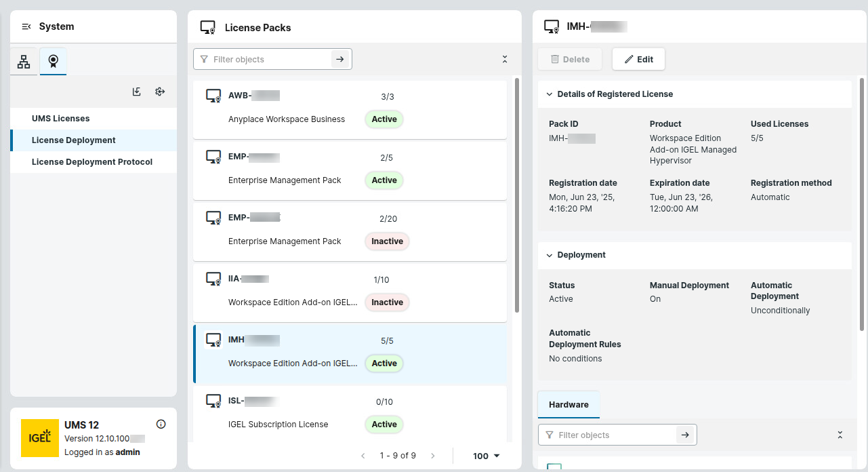Submit the License Packs filter arrow
Viewport: 868px width, 472px height.
[340, 60]
